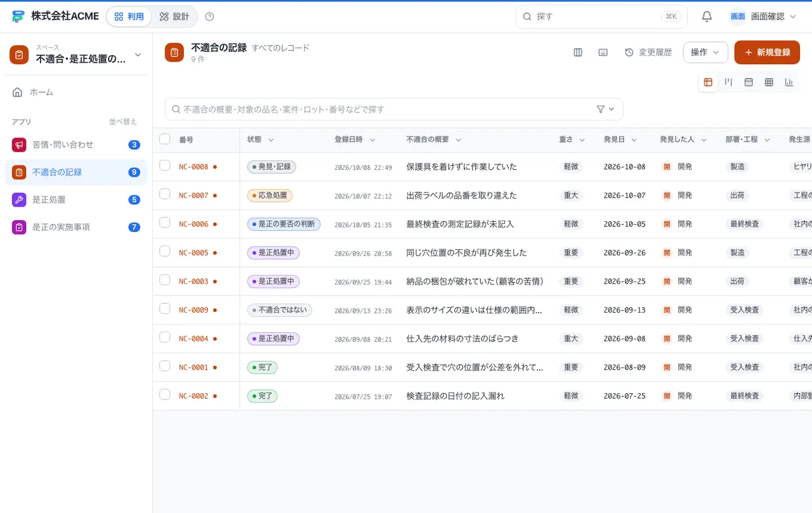Switch to the table view icon
The image size is (812, 513).
[708, 82]
